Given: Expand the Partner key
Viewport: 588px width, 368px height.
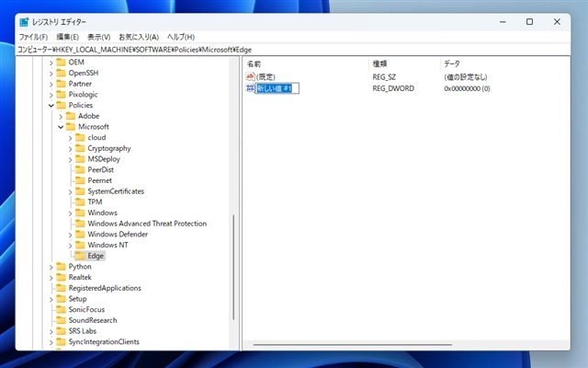Looking at the screenshot, I should pos(51,84).
